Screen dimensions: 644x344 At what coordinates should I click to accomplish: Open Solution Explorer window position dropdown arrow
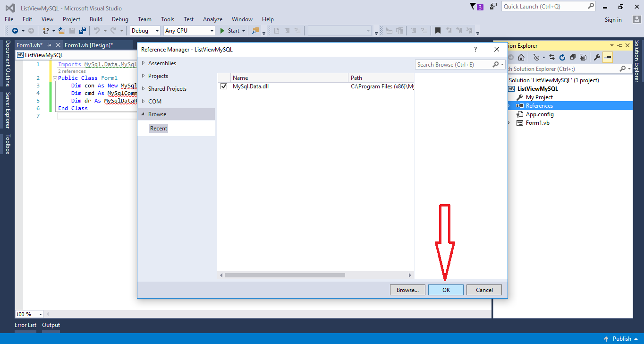(612, 45)
